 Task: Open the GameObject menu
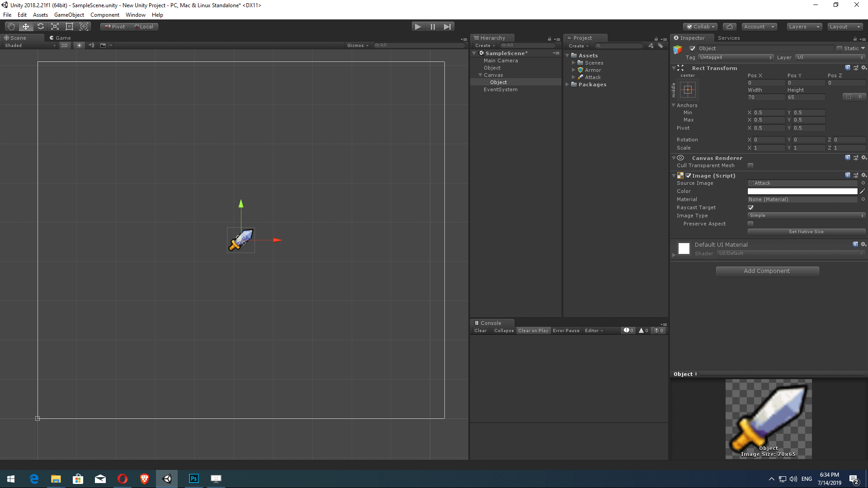69,15
